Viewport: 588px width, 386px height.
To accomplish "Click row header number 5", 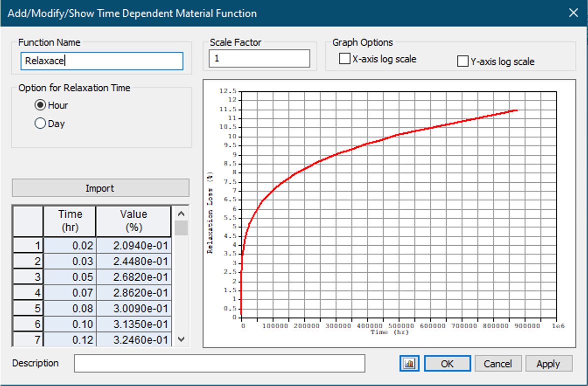I will click(28, 308).
